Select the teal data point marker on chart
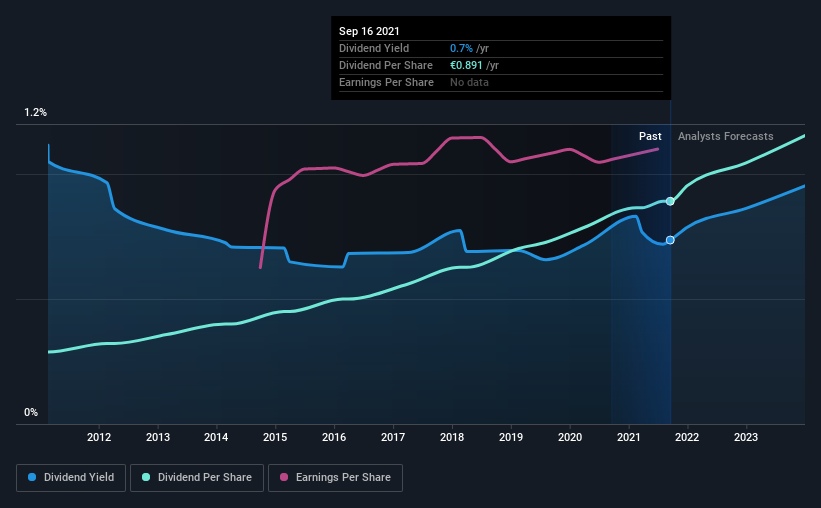 [x=670, y=201]
